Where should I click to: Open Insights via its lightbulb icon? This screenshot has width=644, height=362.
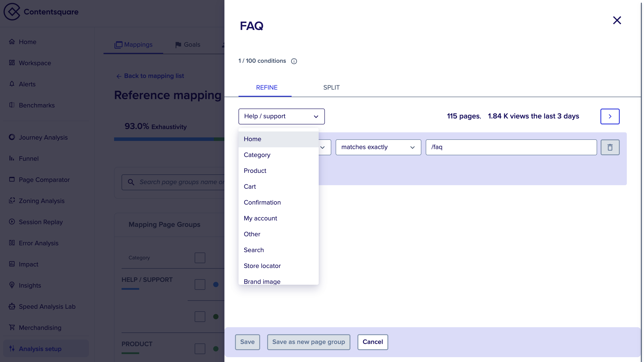[x=12, y=285]
